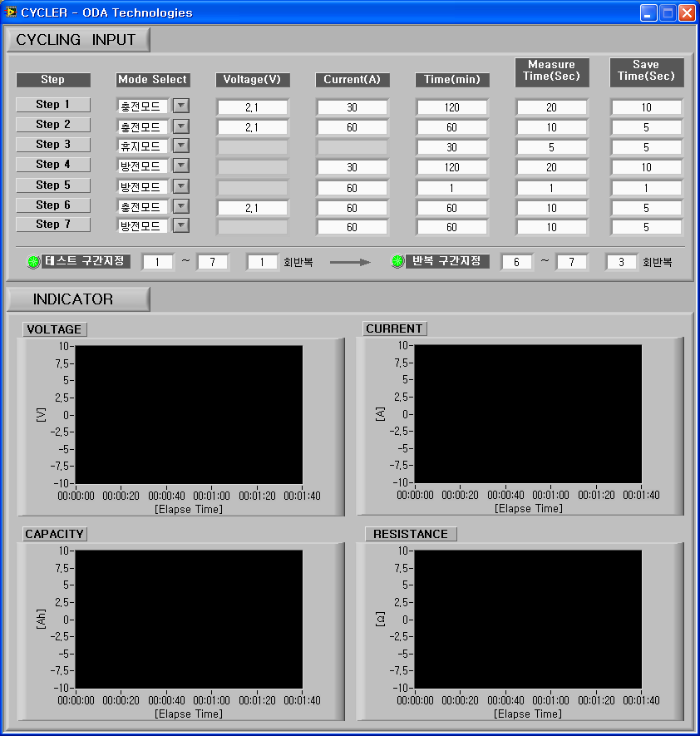Open Step 2 mode dropdown arrow
The height and width of the screenshot is (736, 700).
pos(181,126)
